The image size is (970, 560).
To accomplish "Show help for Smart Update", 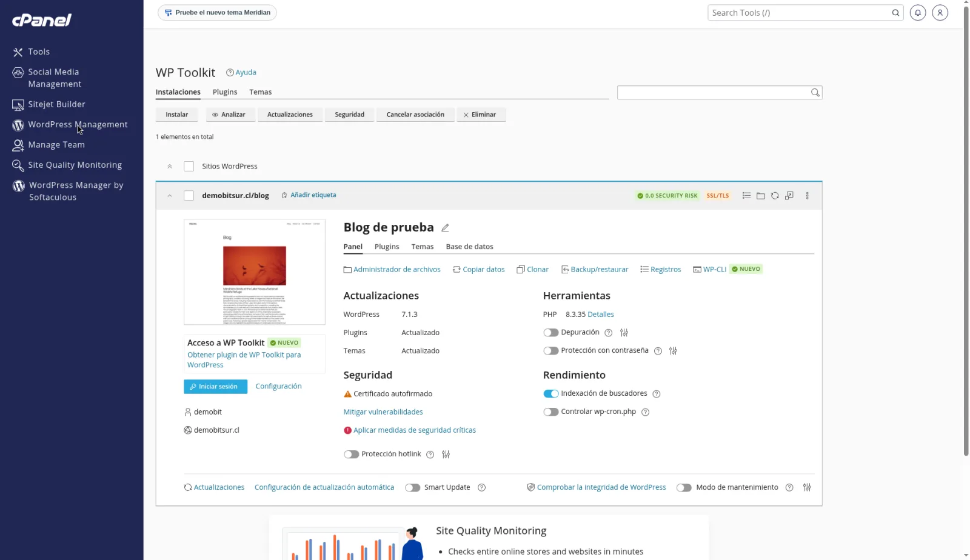I will pos(482,488).
